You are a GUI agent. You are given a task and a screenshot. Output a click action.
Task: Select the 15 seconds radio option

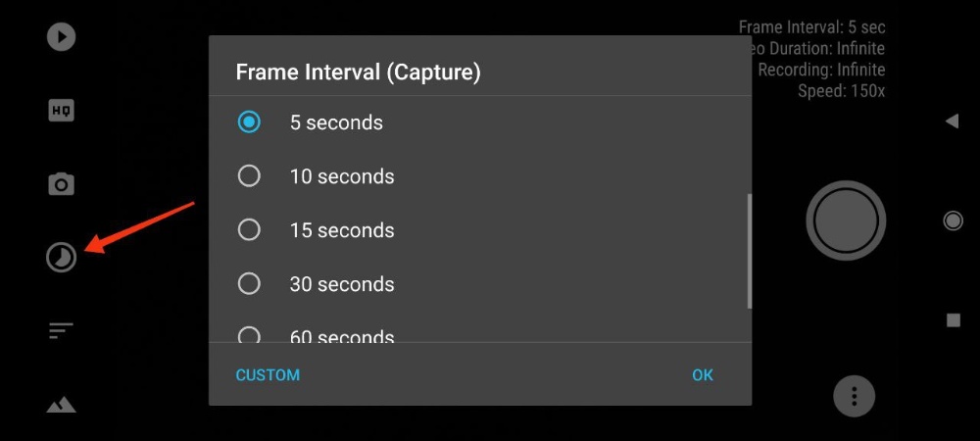coord(250,230)
